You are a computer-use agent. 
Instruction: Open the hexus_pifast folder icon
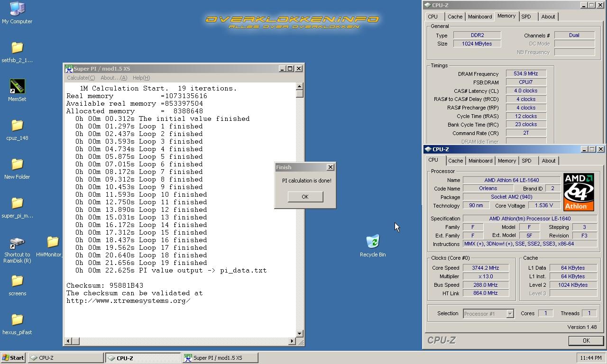[x=17, y=320]
